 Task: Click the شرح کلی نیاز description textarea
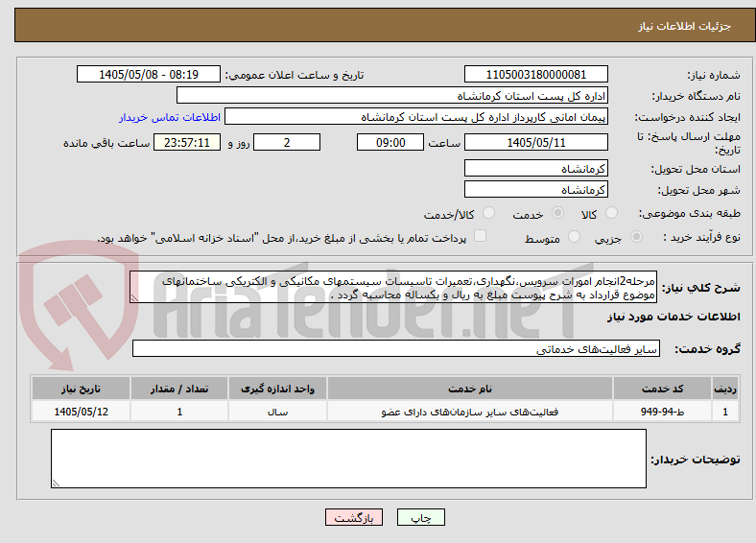pos(393,287)
